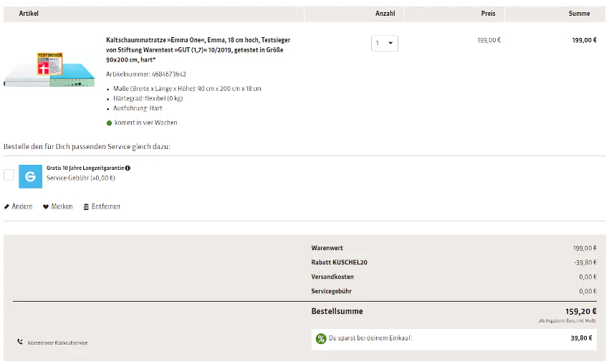Click the trash can icon beside Entfernen
609x364 pixels.
pos(86,206)
